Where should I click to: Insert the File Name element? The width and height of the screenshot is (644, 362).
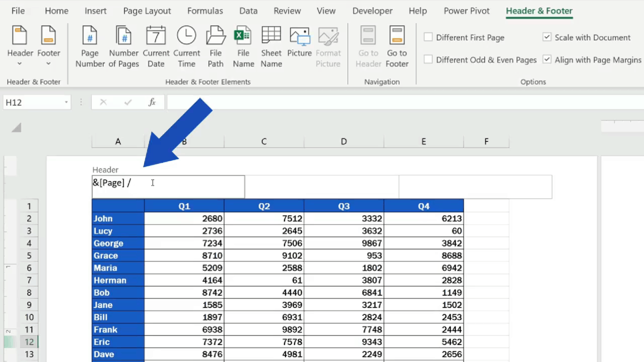(x=243, y=45)
